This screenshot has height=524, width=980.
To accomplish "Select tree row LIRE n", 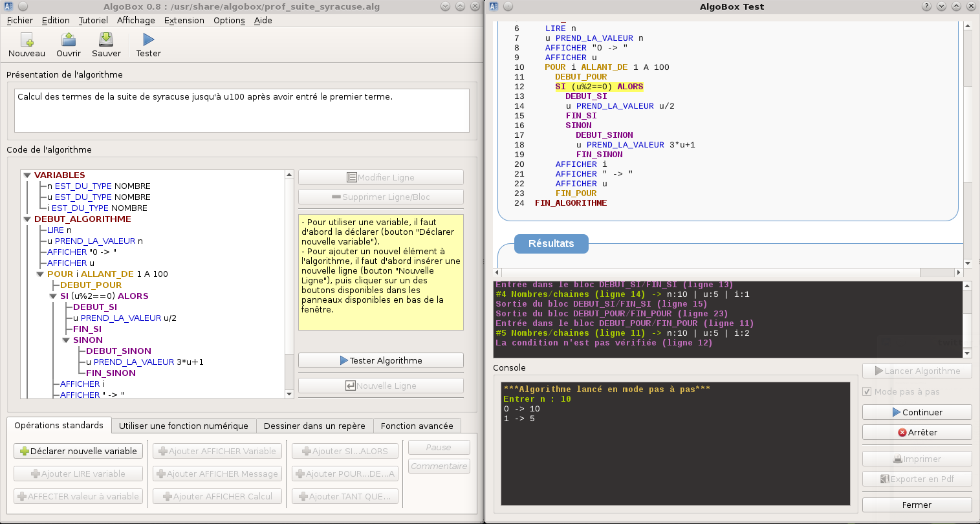I will click(59, 230).
